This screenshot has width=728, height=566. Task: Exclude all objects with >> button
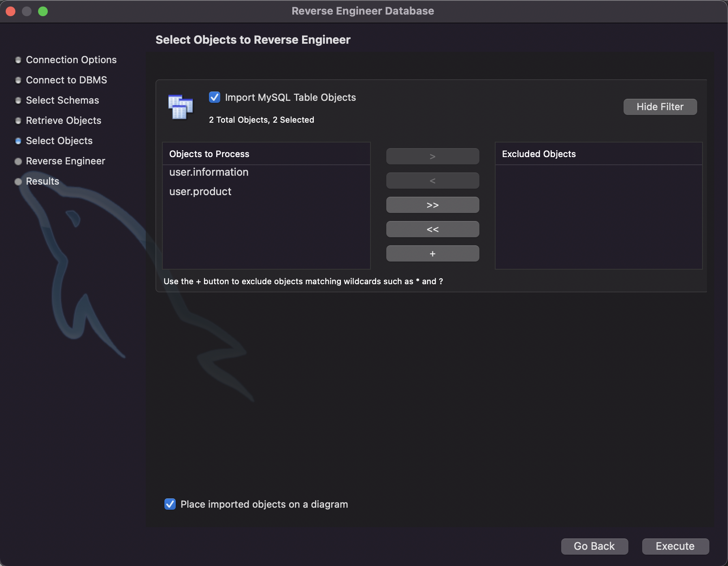pyautogui.click(x=432, y=205)
